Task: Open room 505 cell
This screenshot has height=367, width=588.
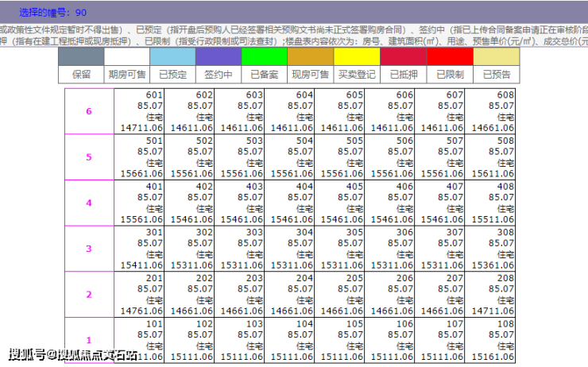Action: 339,157
